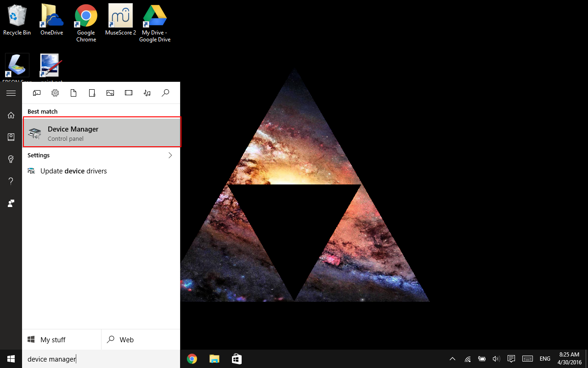Open Cortana Help question mark icon
This screenshot has height=368, width=588.
pos(11,181)
